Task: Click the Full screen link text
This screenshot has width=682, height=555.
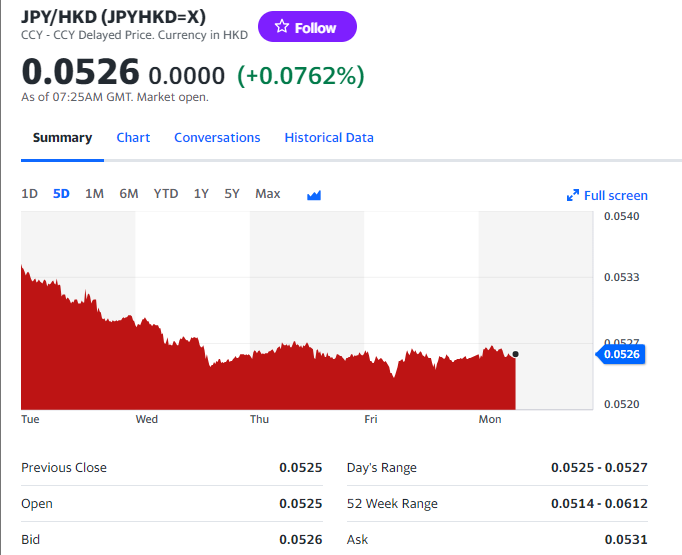Action: pos(616,196)
